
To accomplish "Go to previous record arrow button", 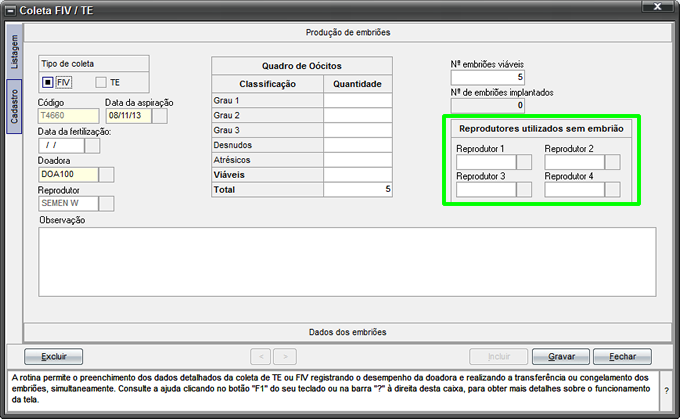I will tap(261, 357).
